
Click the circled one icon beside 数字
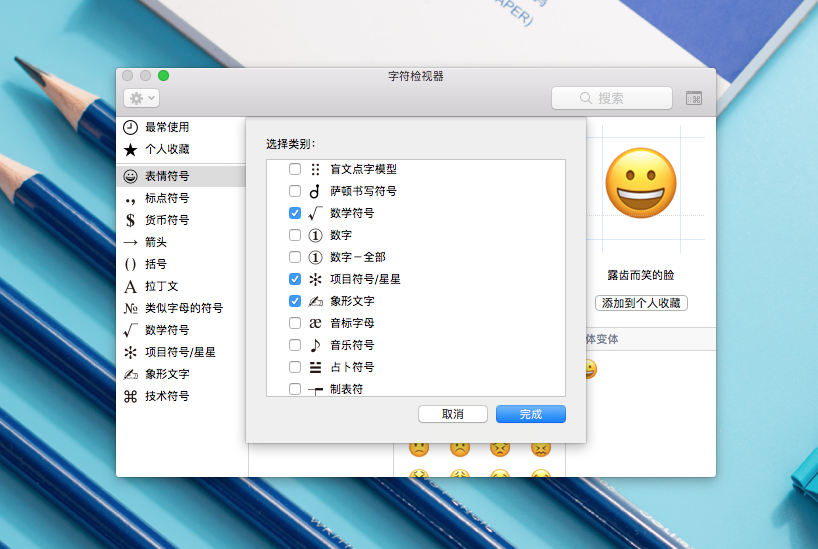pos(315,235)
